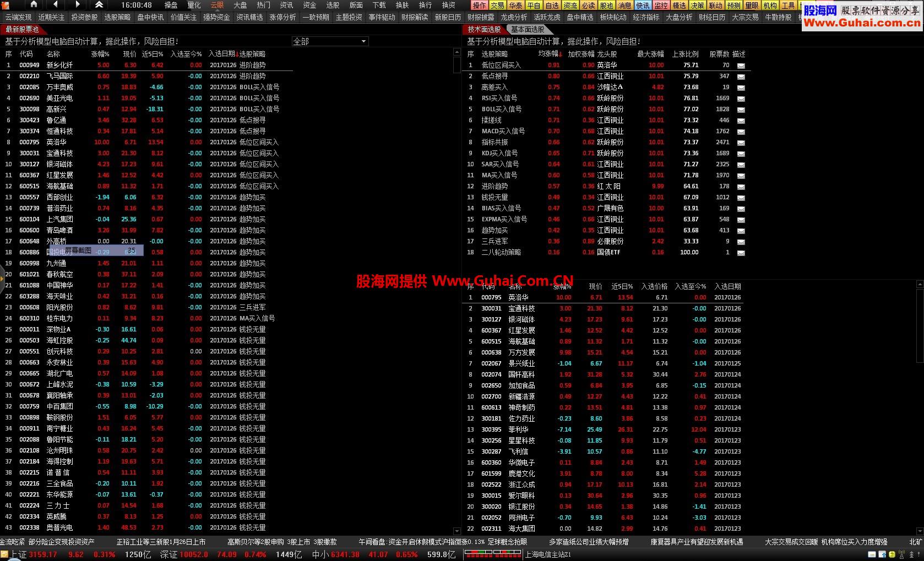
Task: Click the orange application logo icon
Action: pos(6,4)
